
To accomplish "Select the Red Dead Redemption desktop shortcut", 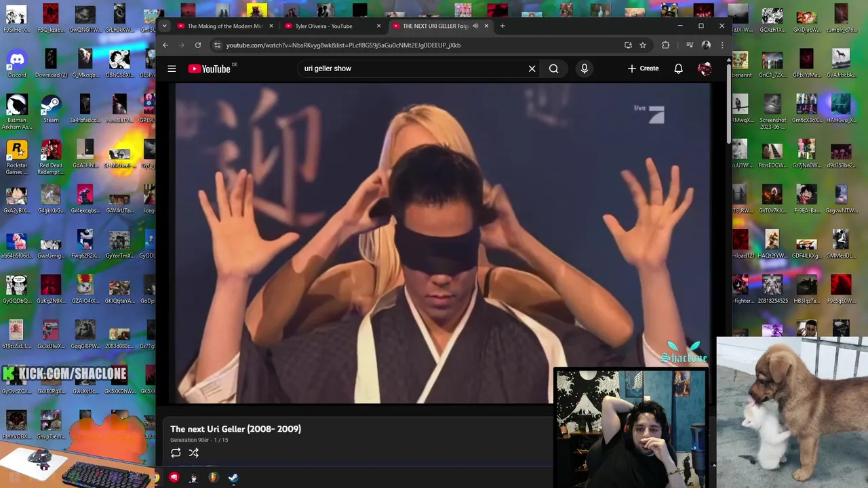I will pyautogui.click(x=51, y=158).
